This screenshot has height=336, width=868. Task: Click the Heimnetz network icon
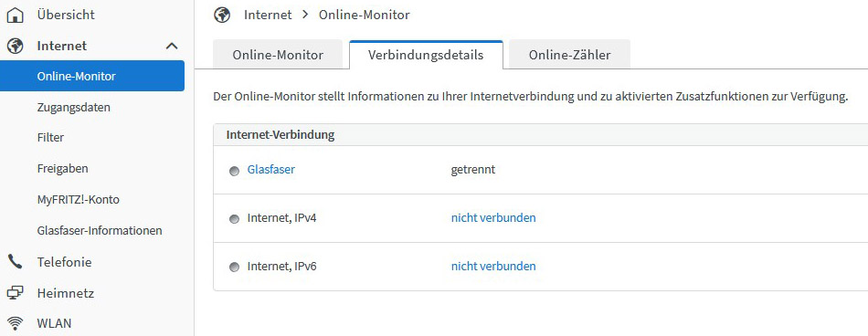coord(16,293)
